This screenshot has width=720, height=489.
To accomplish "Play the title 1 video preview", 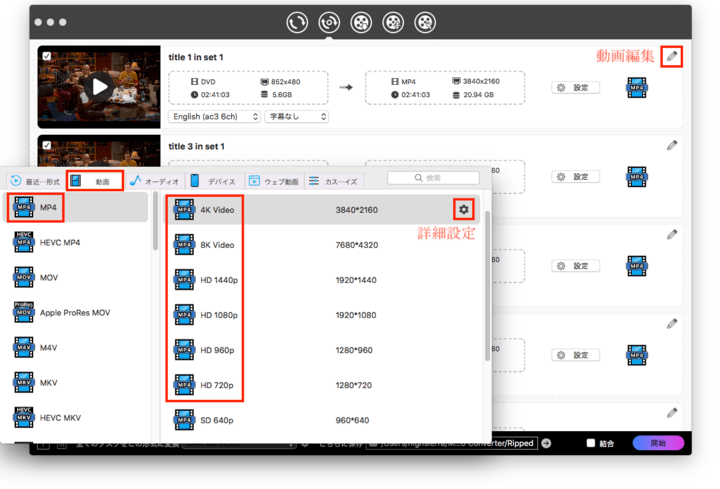I will 99,87.
